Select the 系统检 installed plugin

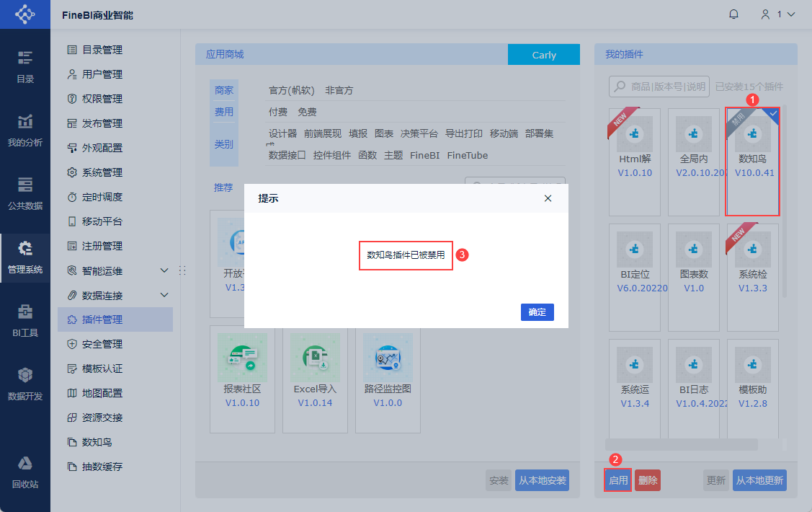click(752, 277)
